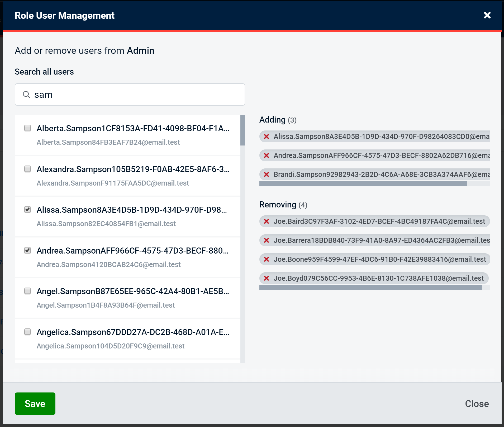Close the Role User Management dialog
504x427 pixels.
click(487, 15)
